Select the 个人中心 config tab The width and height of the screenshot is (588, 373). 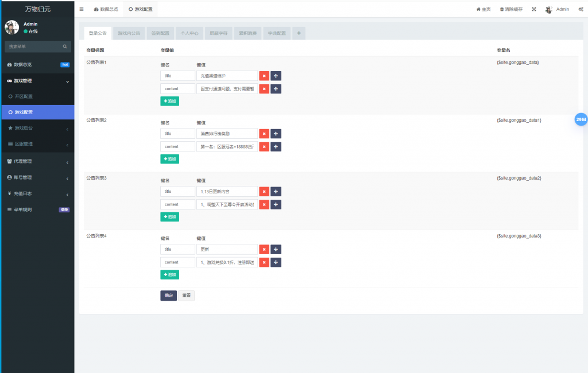point(189,33)
